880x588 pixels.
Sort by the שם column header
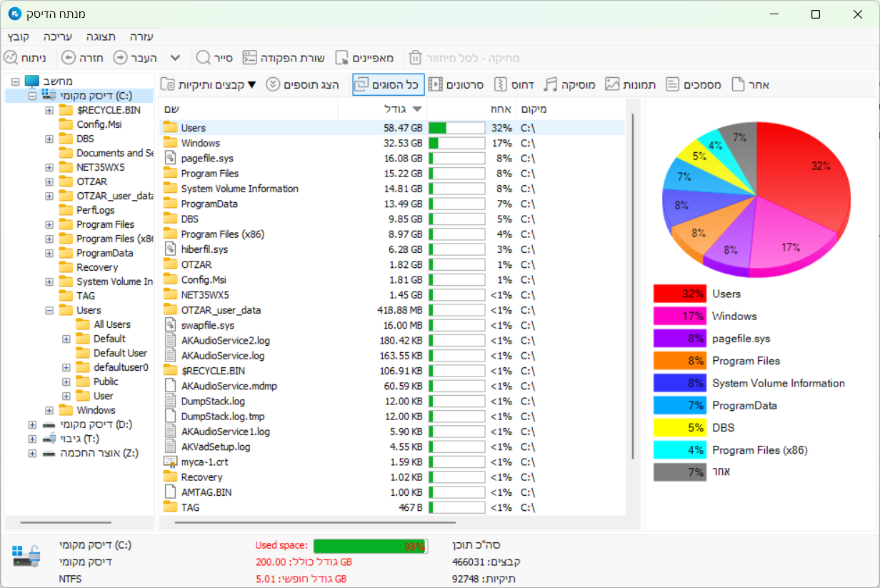248,109
